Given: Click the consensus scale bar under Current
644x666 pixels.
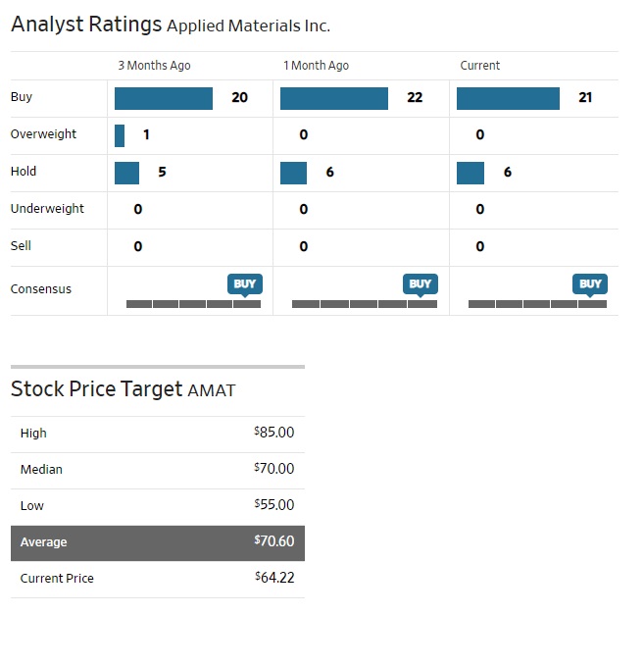Looking at the screenshot, I should [x=537, y=304].
